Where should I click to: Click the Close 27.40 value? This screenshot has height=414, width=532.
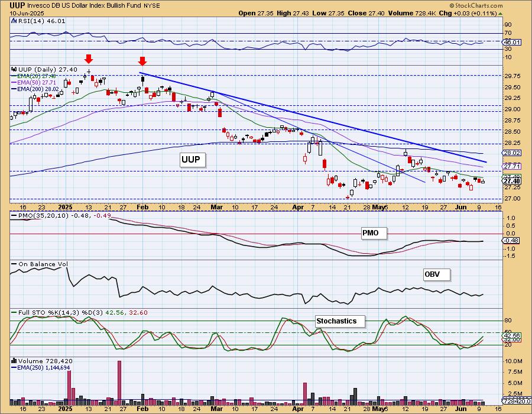[366, 13]
